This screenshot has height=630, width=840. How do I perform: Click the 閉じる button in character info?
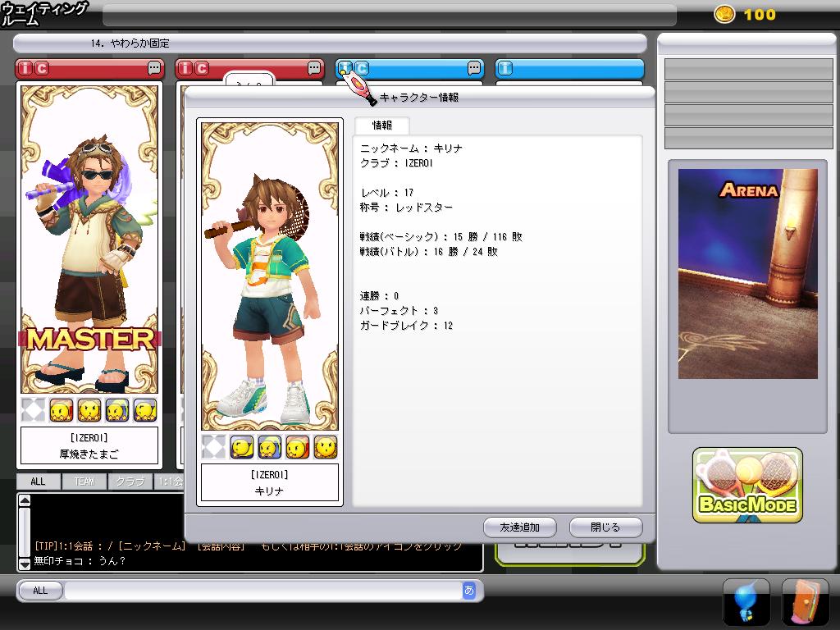pos(605,527)
